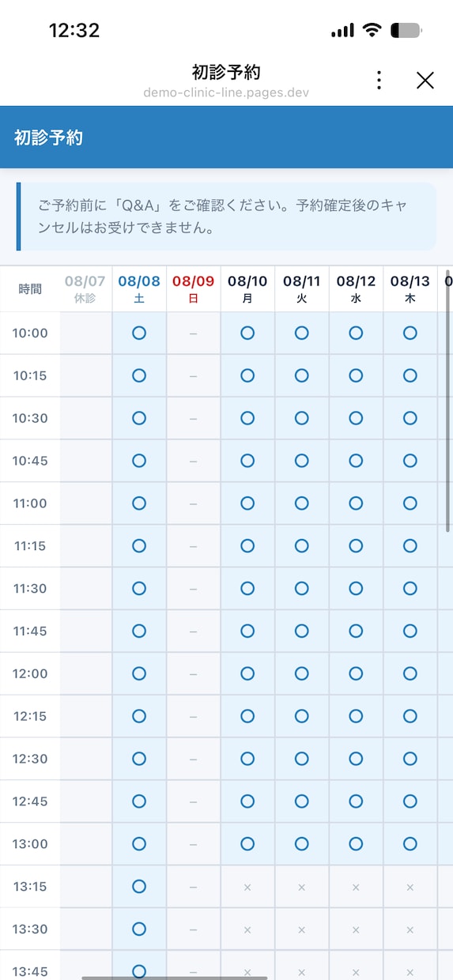
Task: Tap the 08/09 日 date column header
Action: (x=194, y=289)
